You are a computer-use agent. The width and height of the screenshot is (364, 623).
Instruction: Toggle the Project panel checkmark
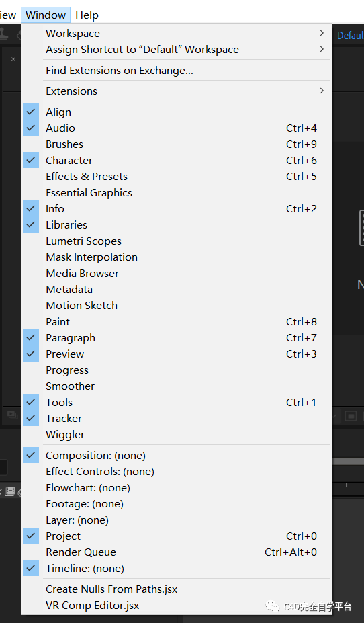[31, 536]
